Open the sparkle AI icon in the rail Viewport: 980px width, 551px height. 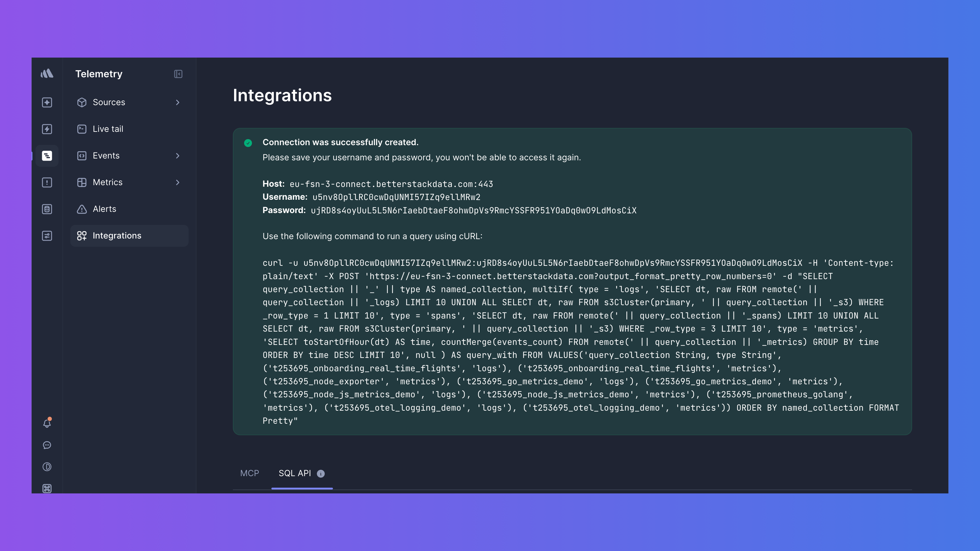click(47, 102)
